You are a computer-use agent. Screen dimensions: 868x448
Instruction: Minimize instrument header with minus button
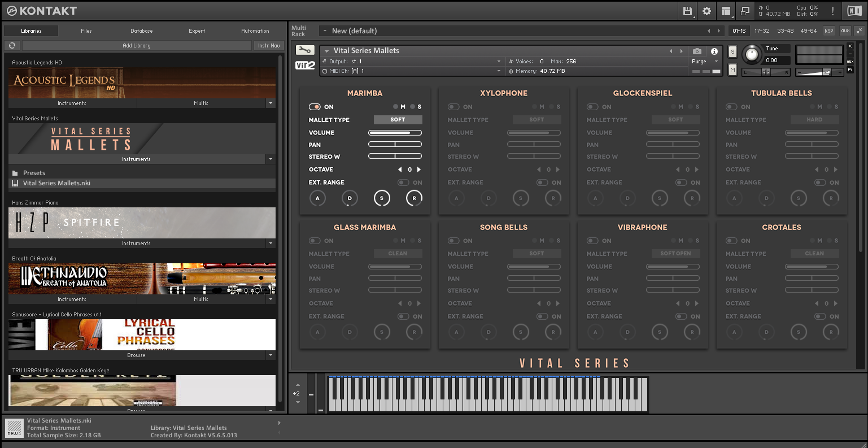pyautogui.click(x=850, y=54)
